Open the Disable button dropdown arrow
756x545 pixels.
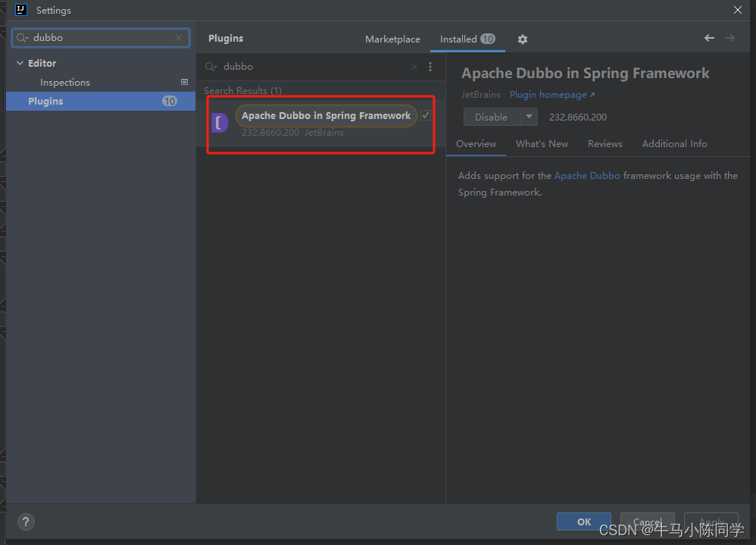coord(529,117)
